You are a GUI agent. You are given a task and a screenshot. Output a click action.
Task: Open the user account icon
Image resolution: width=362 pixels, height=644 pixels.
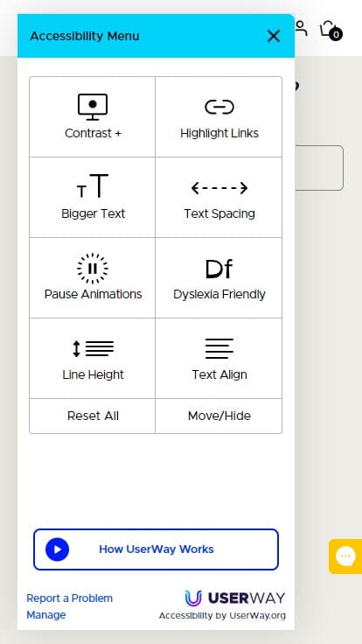tap(301, 28)
